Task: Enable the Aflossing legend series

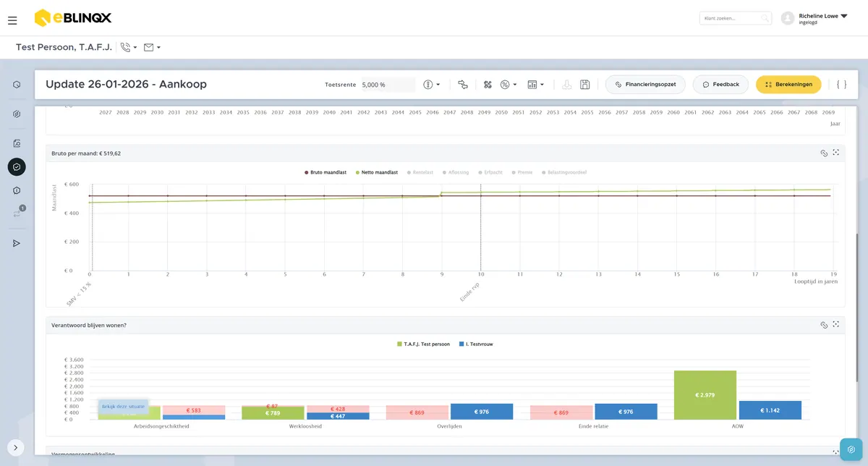Action: coord(456,172)
